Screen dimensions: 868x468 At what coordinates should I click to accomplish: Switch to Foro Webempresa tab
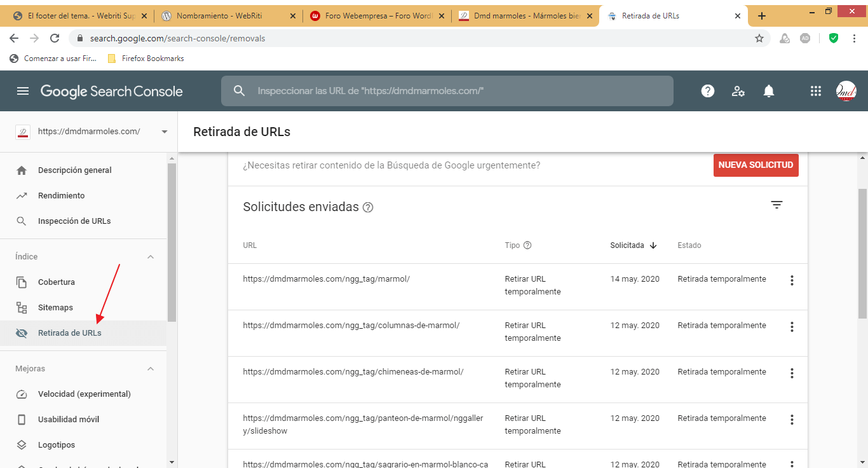[x=376, y=16]
